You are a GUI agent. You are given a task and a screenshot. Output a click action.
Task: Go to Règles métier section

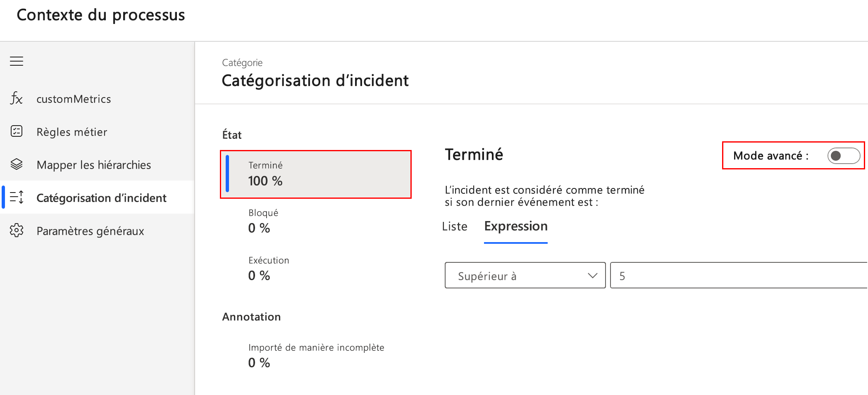[72, 132]
